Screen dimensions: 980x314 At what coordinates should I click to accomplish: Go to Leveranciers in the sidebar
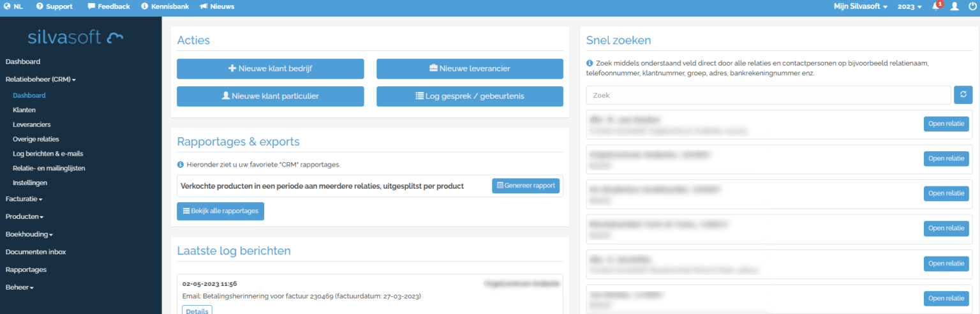pyautogui.click(x=31, y=124)
